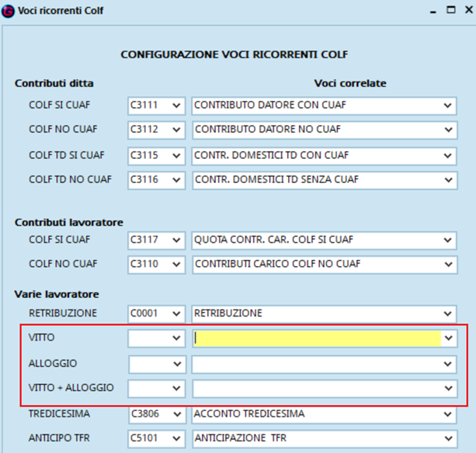The width and height of the screenshot is (476, 453).
Task: Click the ANTICIPO TFR row label
Action: tap(59, 437)
